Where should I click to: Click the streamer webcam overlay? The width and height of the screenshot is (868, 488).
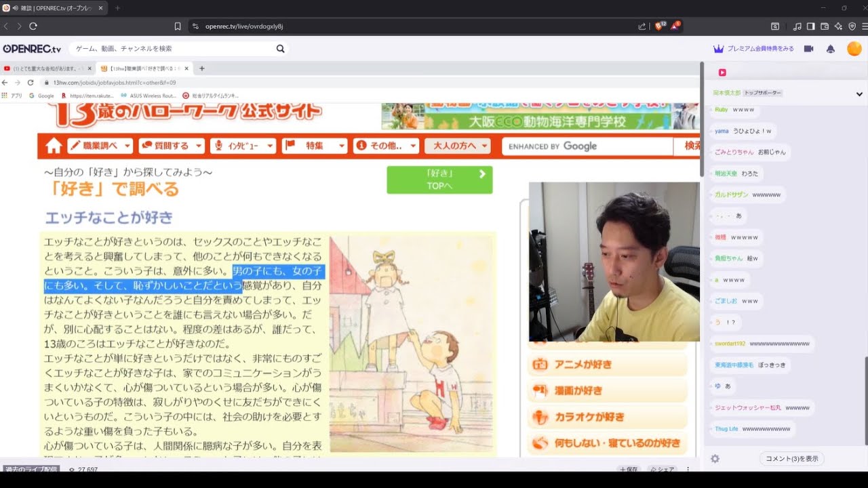(614, 262)
